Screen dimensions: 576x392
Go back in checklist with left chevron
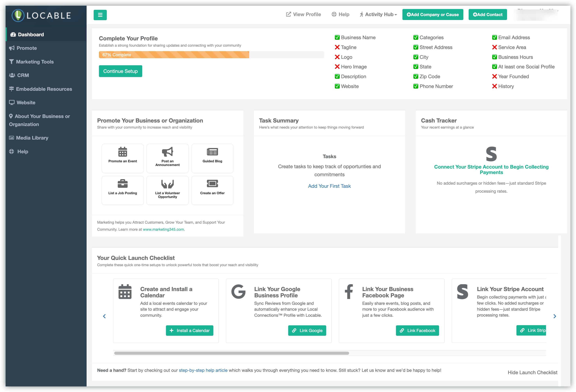pos(104,316)
